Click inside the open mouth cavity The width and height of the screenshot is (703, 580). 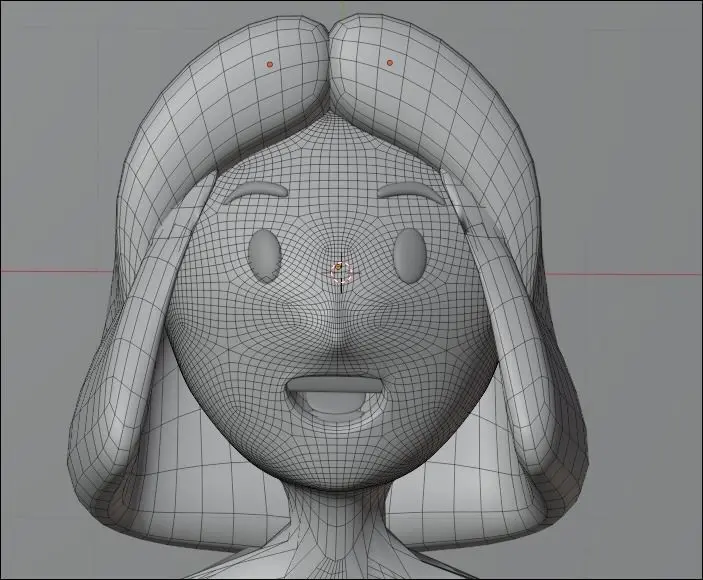coord(334,398)
